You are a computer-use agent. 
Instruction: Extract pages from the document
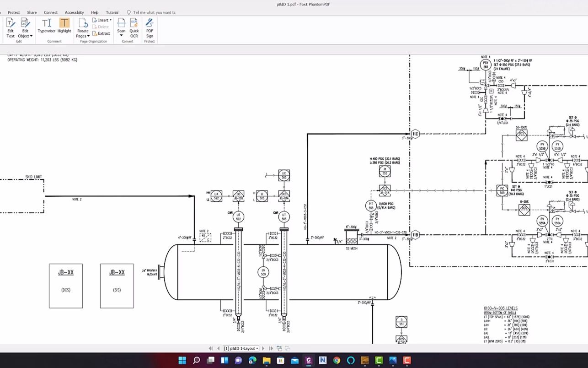(x=101, y=33)
